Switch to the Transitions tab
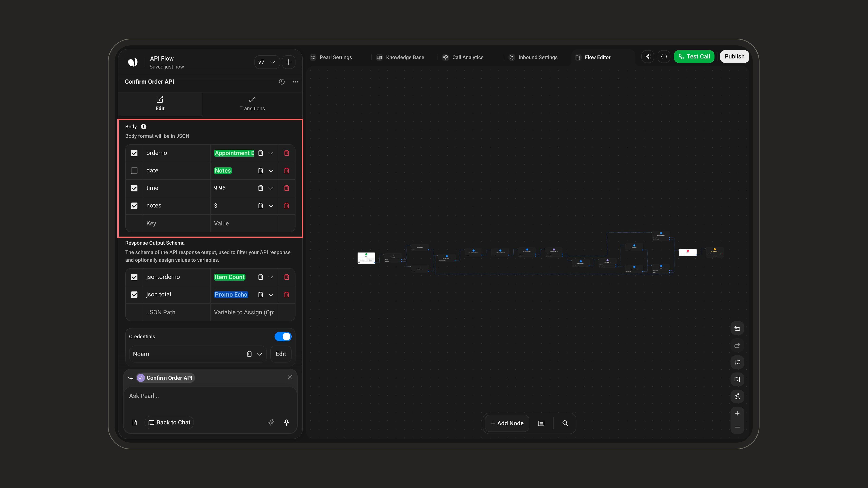The width and height of the screenshot is (868, 488). [x=252, y=104]
